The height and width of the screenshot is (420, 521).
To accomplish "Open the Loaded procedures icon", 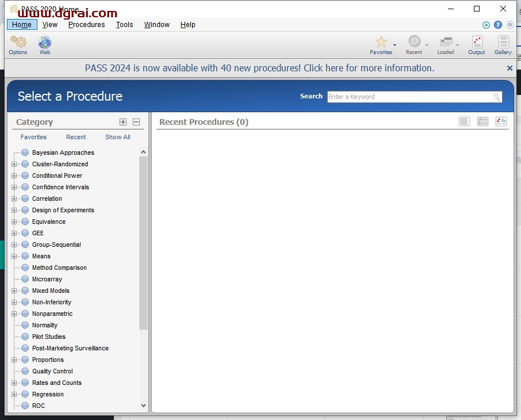I will [446, 41].
